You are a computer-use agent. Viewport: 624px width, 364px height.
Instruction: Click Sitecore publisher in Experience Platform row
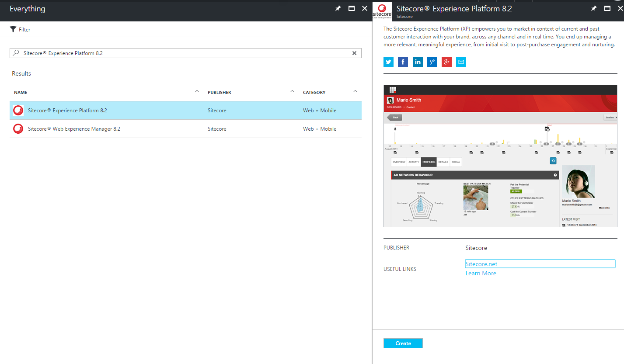click(x=217, y=111)
